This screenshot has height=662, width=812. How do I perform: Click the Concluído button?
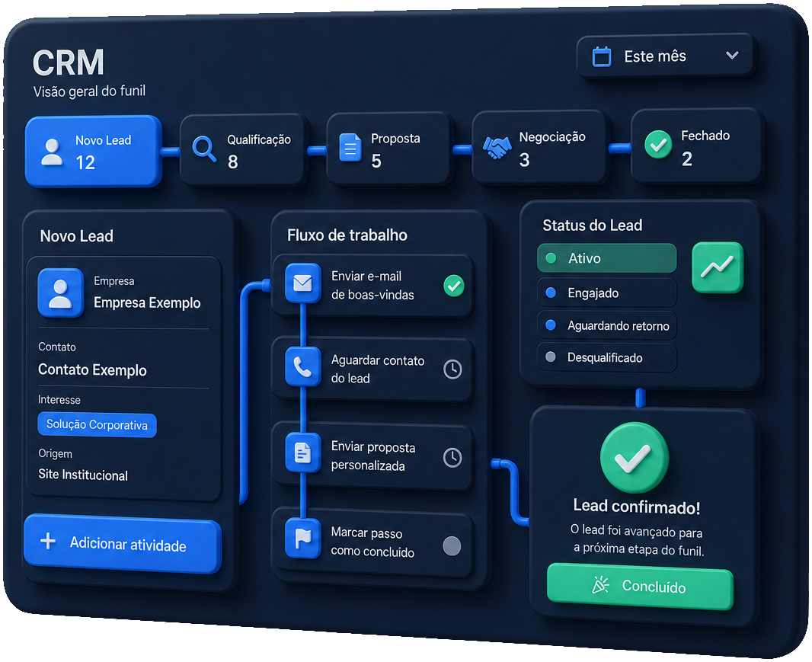641,587
